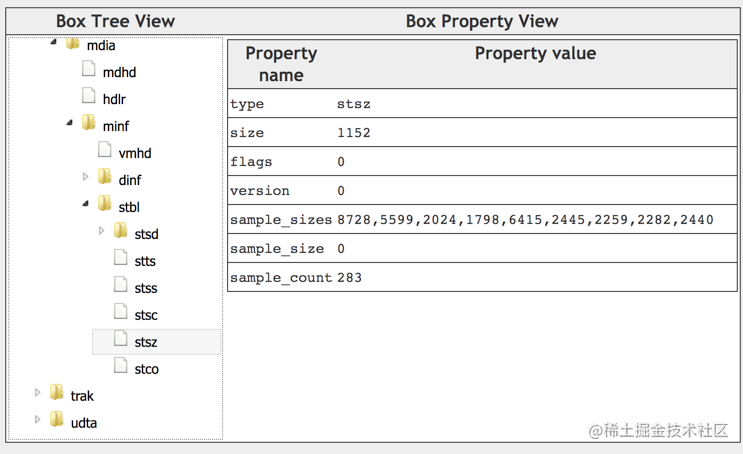The width and height of the screenshot is (743, 454).
Task: Click the stss file icon
Action: point(121,284)
